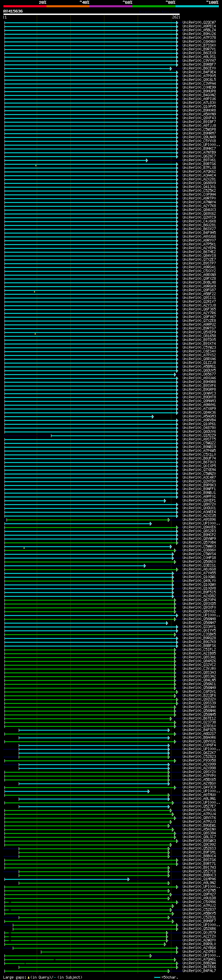The width and height of the screenshot is (222, 980).
Task: Select the UniRef100_B9RBF7 label
Action: tap(199, 64)
